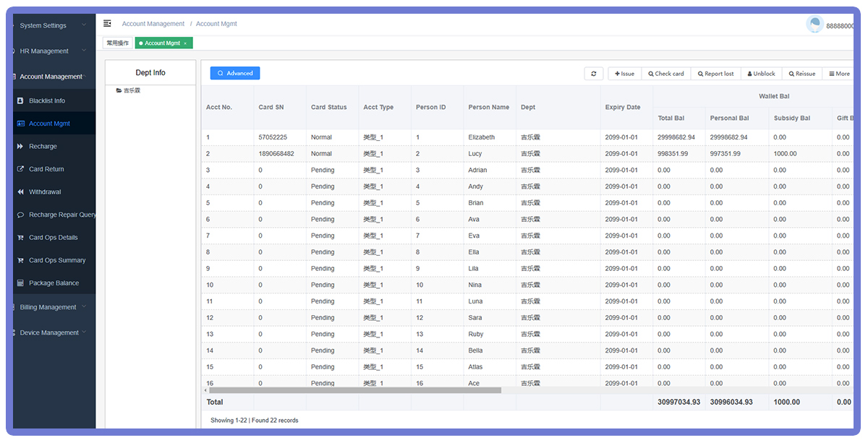Switch to the 常用操作 tab
This screenshot has width=868, height=448.
(117, 43)
